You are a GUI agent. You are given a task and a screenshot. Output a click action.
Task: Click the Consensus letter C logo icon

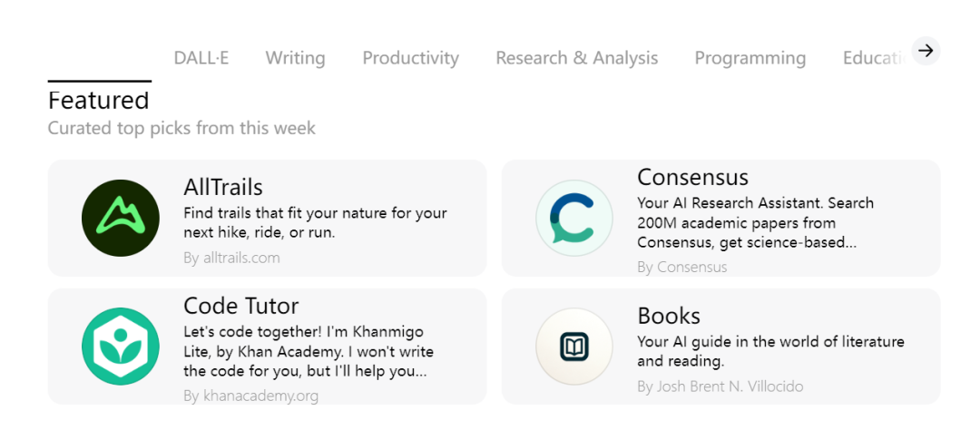[574, 218]
